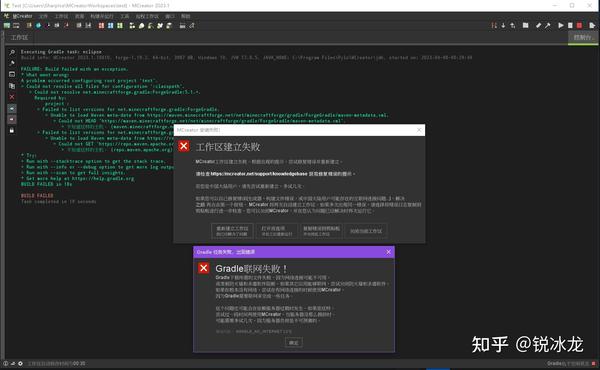Click the magnifier search icon in console sidebar
This screenshot has width=600, height=370.
click(x=12, y=52)
